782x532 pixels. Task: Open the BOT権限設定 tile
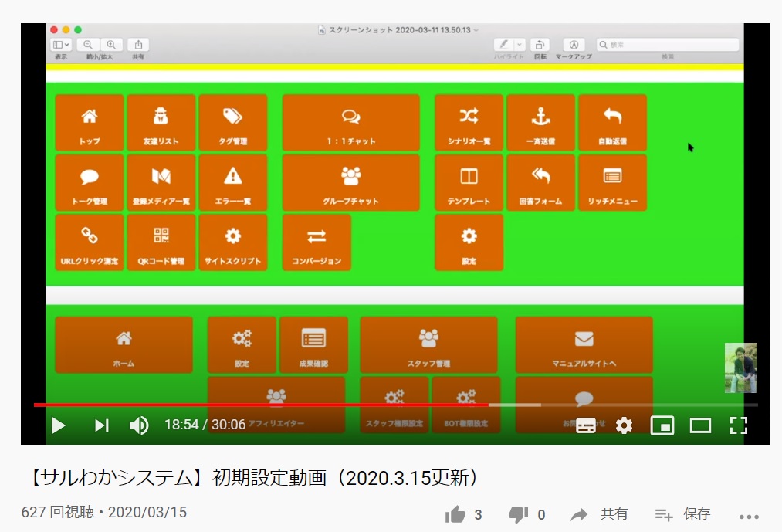click(466, 405)
